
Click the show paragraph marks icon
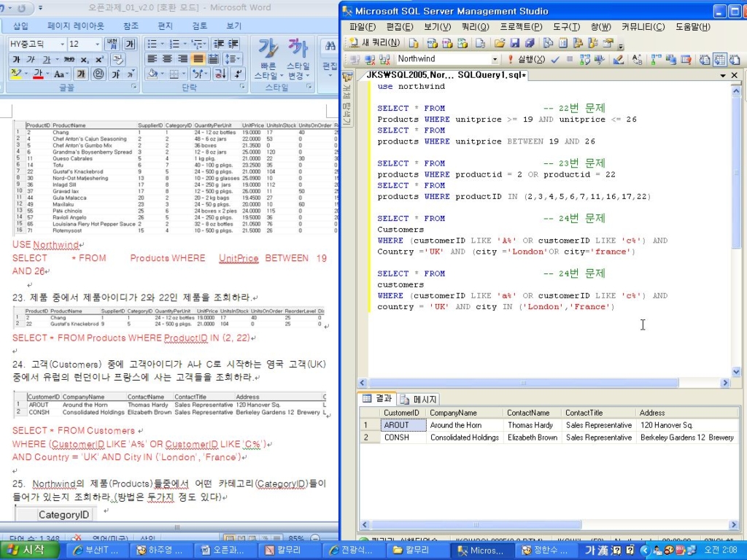point(238,74)
